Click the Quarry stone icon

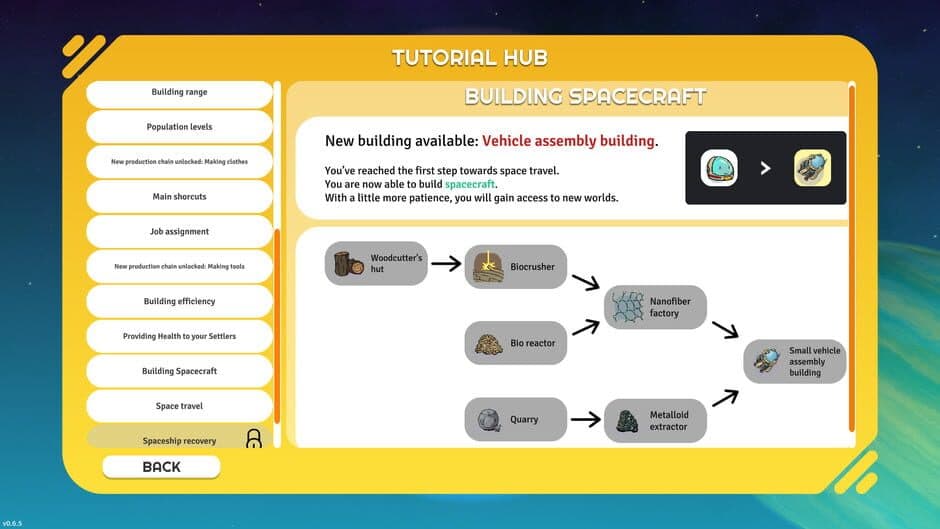pyautogui.click(x=489, y=420)
